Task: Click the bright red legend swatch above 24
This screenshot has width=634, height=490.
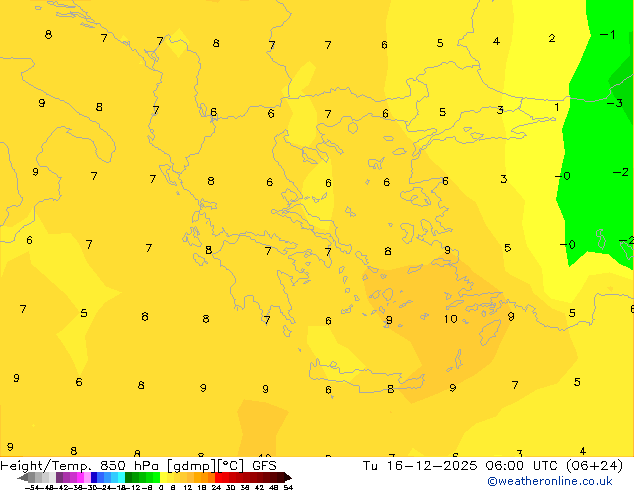Action: pos(218,477)
